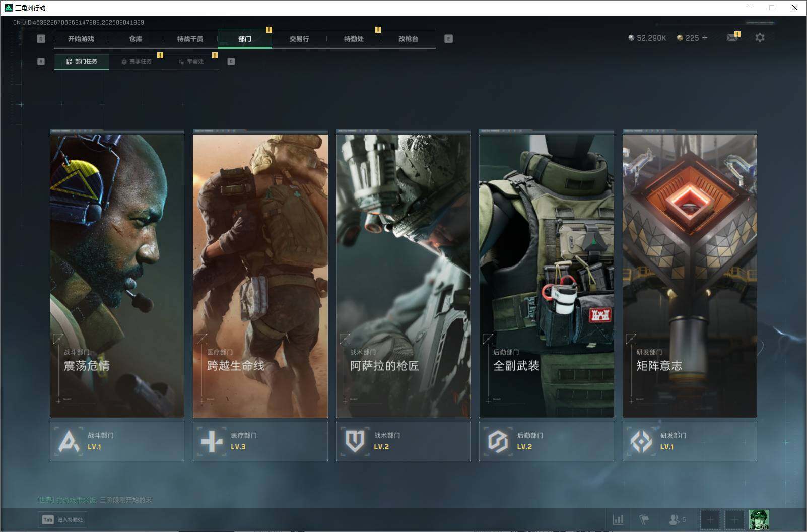Click the alert badge on 赛季任务 sub-tab
The height and width of the screenshot is (532, 807).
[160, 55]
